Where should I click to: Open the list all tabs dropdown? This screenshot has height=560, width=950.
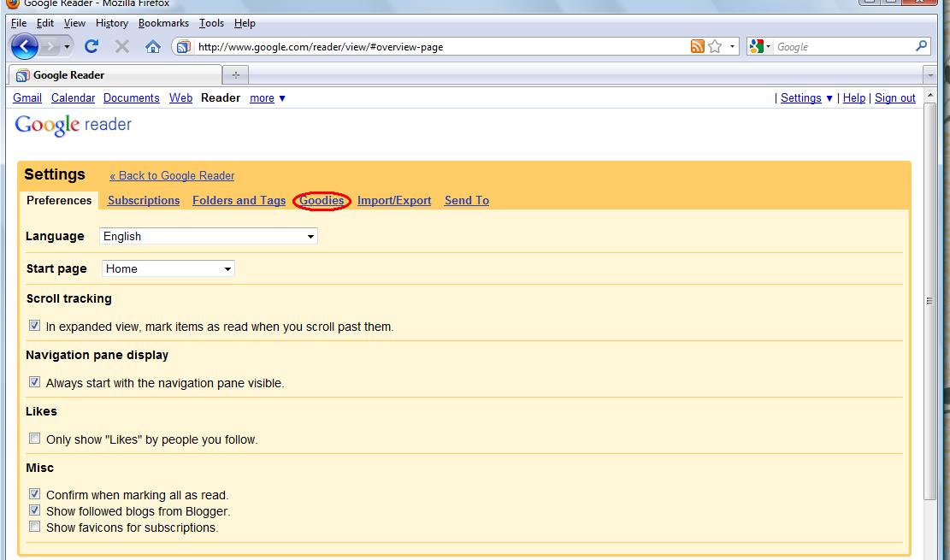930,75
